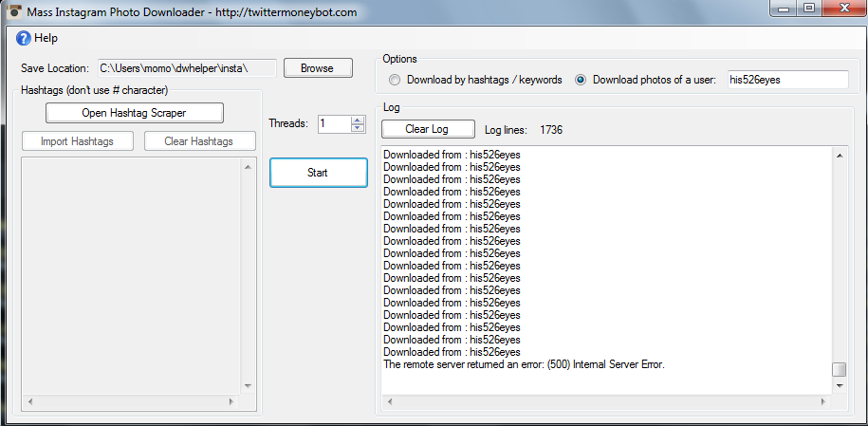This screenshot has width=868, height=426.
Task: Minimize the Mass Instagram Photo Downloader window
Action: pyautogui.click(x=784, y=8)
